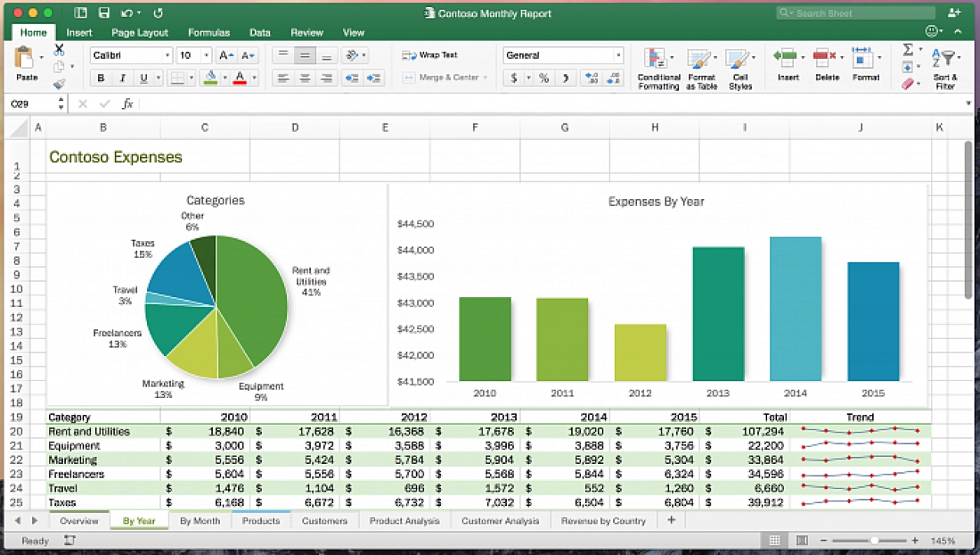The width and height of the screenshot is (980, 555).
Task: Switch to the Products sheet tab
Action: 260,521
